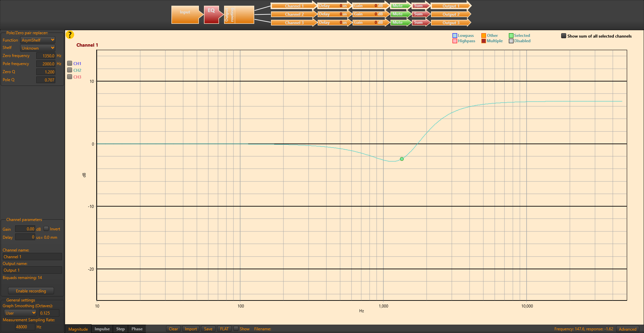Open the yellow help question mark icon

70,35
